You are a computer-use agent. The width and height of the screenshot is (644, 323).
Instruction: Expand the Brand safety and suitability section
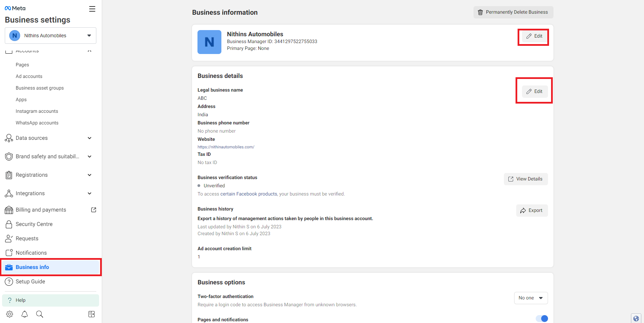[x=90, y=157]
